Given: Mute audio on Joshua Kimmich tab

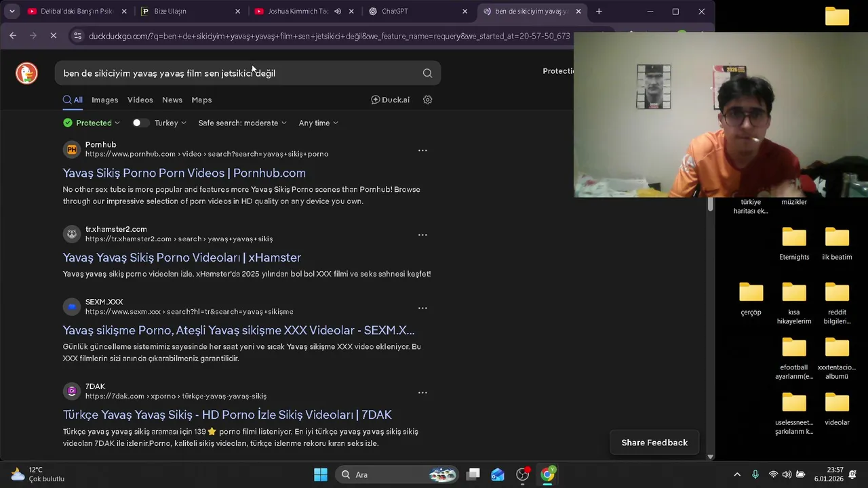Looking at the screenshot, I should [338, 12].
